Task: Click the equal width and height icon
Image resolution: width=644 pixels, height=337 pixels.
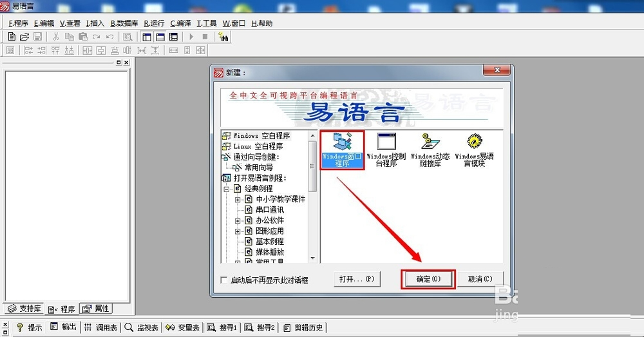Action: point(200,50)
